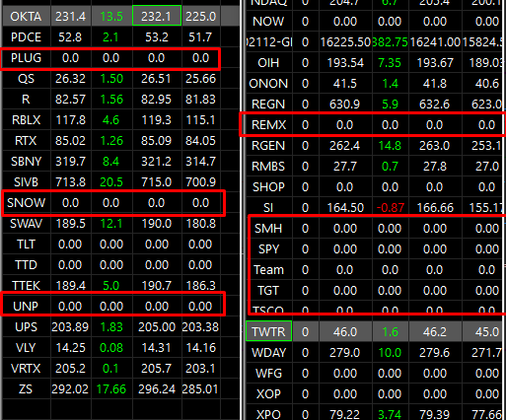Select the OIH ticker symbol
This screenshot has height=420, width=506.
point(268,63)
